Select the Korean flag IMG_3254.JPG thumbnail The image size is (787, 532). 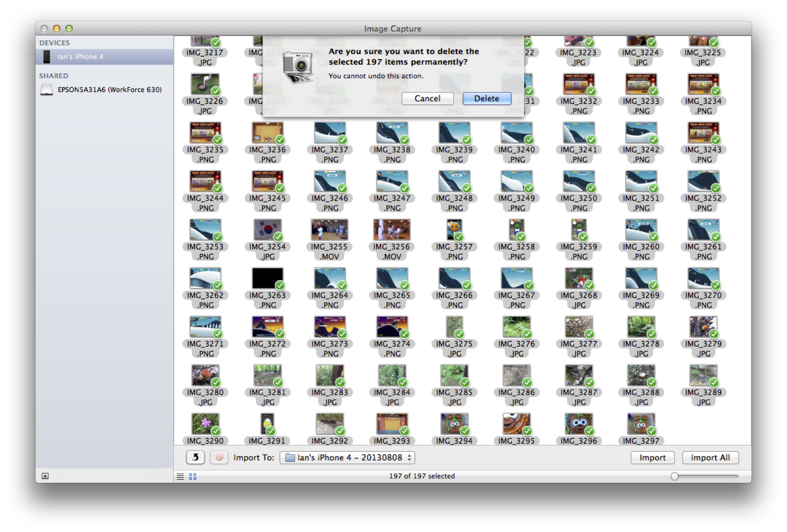(x=268, y=230)
